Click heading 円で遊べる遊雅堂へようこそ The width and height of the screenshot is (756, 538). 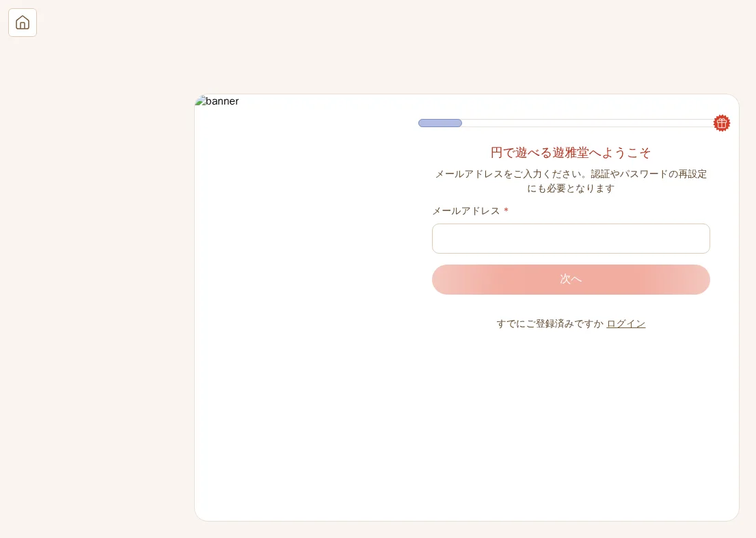[x=571, y=153]
